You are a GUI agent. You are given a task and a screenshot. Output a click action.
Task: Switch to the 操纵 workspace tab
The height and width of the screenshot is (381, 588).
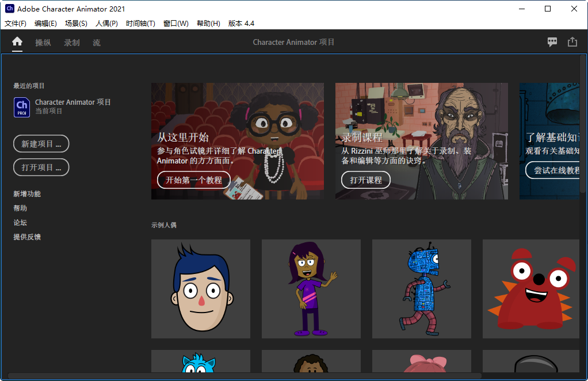(43, 42)
